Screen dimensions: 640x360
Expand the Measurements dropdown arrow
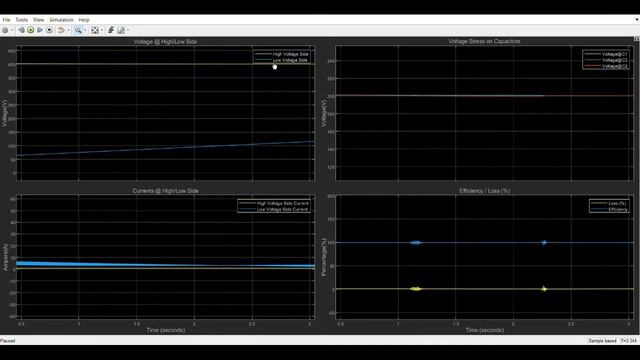[128, 30]
